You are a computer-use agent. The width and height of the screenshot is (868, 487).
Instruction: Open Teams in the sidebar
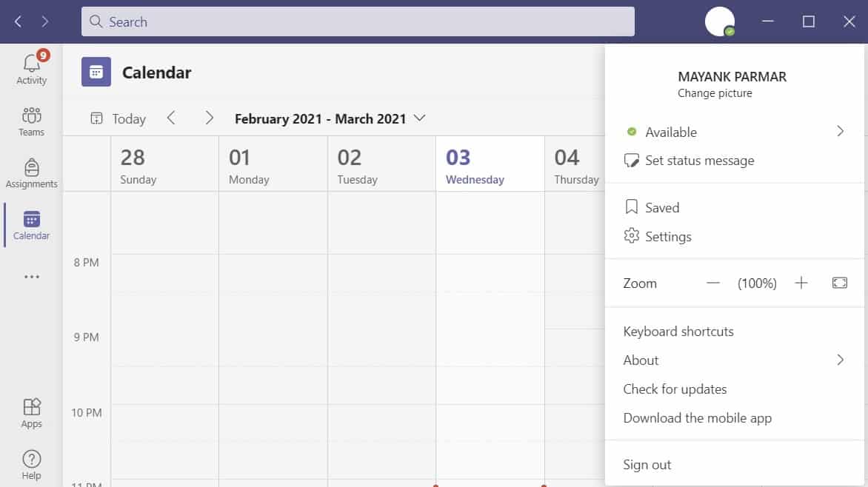tap(31, 121)
